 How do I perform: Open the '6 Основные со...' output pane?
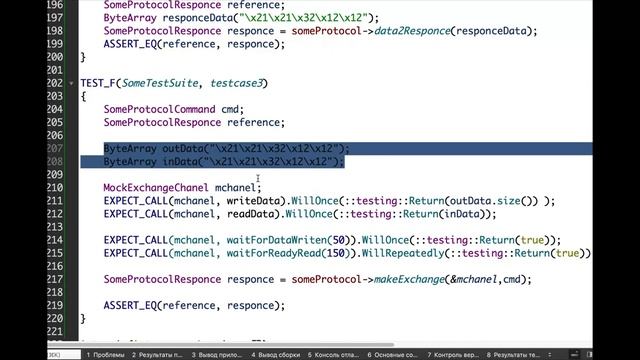click(392, 355)
